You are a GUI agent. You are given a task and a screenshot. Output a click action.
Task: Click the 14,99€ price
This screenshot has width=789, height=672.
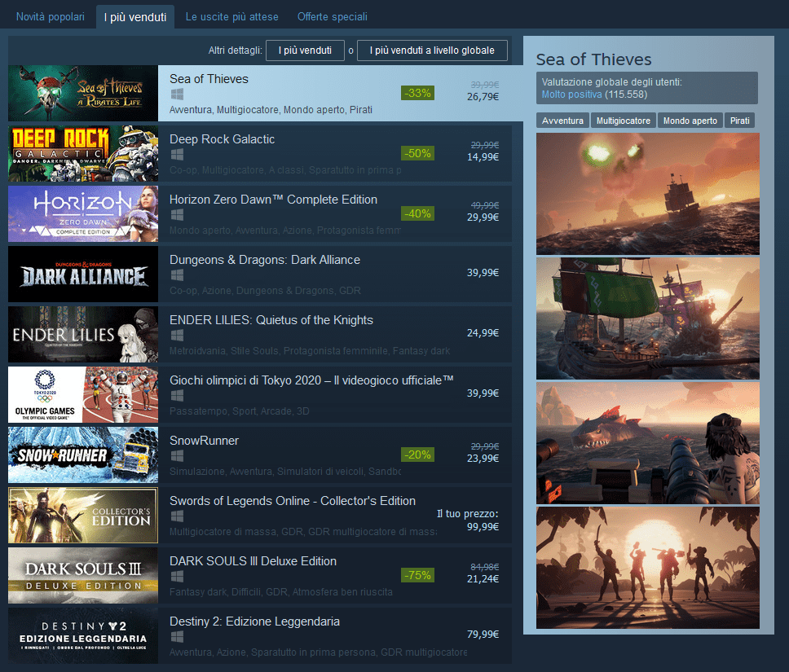[483, 157]
